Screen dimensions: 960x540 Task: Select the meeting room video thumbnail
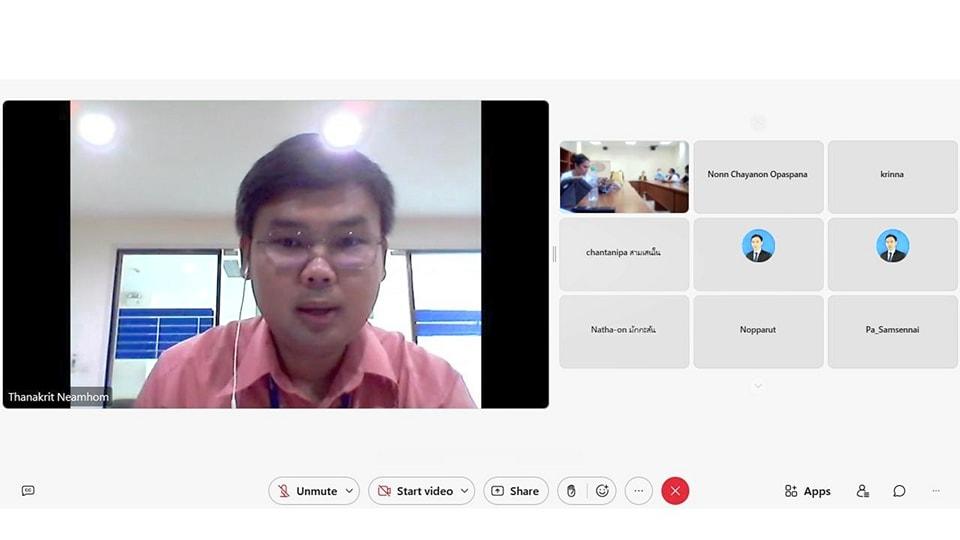pyautogui.click(x=624, y=177)
